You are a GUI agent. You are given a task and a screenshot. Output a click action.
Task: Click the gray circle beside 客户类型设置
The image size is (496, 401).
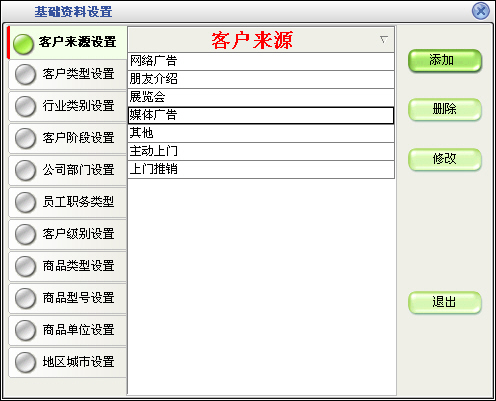(25, 74)
